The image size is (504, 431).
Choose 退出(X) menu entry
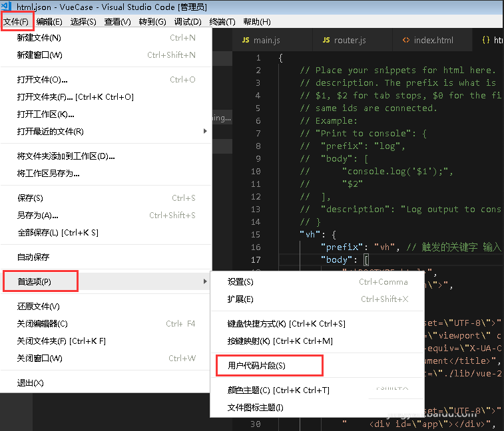[106, 383]
